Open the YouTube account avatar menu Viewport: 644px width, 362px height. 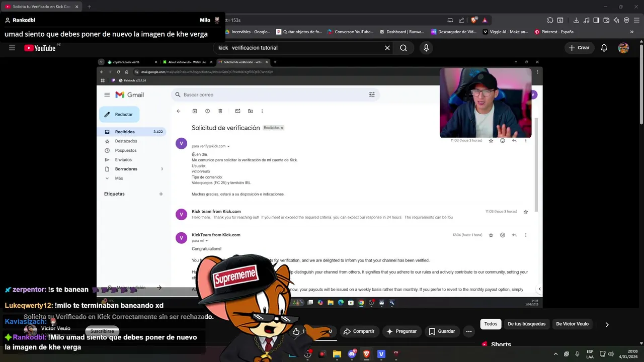pyautogui.click(x=623, y=48)
